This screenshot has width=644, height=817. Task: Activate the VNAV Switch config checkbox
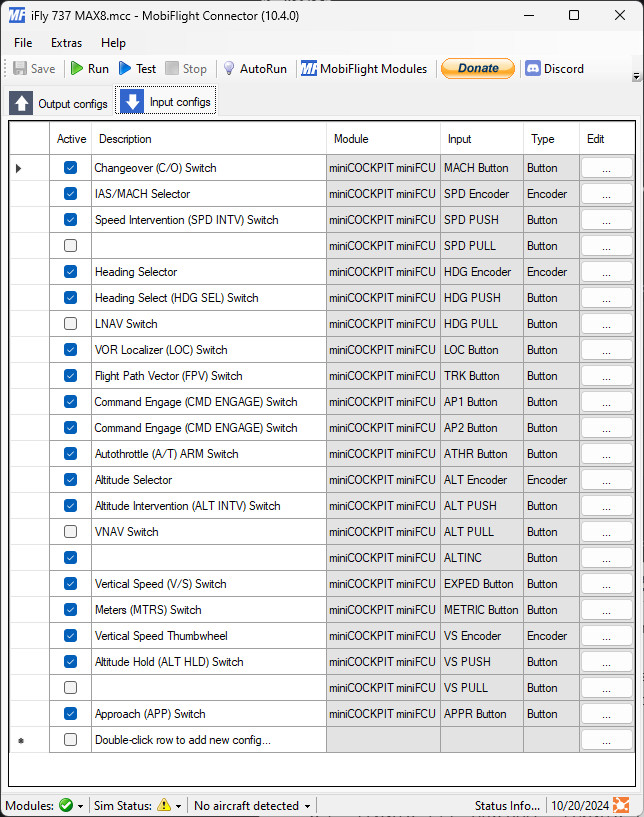click(x=70, y=532)
